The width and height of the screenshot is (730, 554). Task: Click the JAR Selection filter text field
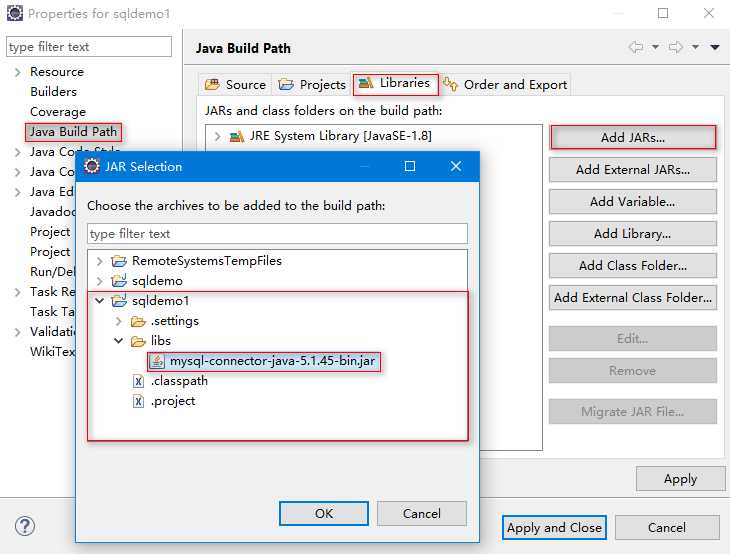(x=277, y=233)
